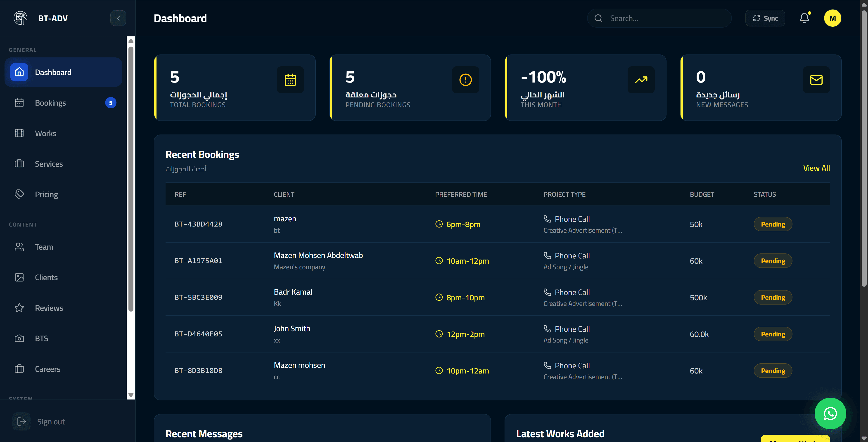This screenshot has width=868, height=442.
Task: Focus the Search input field
Action: [659, 18]
